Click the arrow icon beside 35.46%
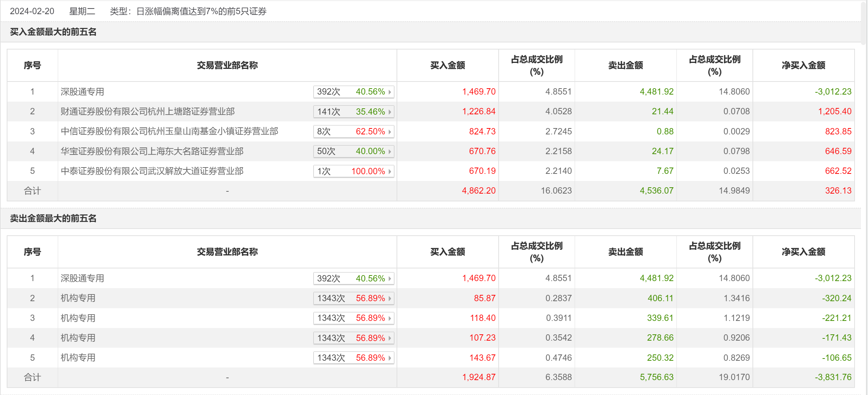Viewport: 868px width, 395px height. pyautogui.click(x=390, y=112)
